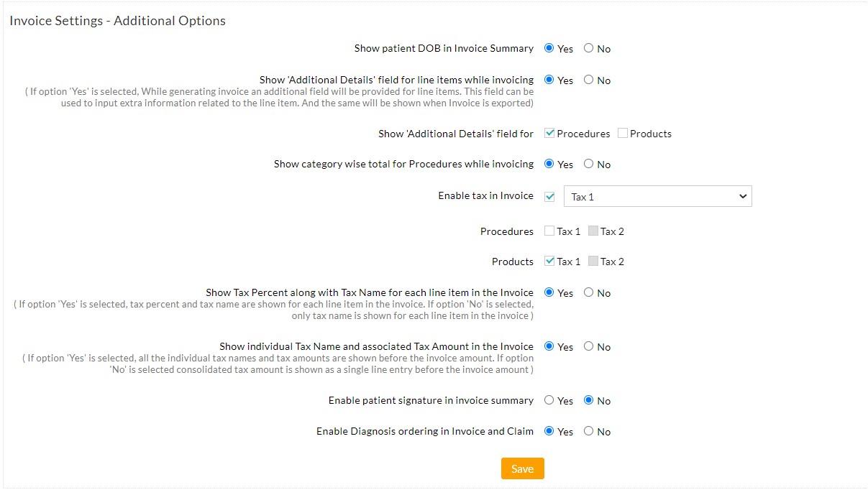Select 'Yes' for Show patient DOB option
The image size is (868, 490).
(549, 48)
